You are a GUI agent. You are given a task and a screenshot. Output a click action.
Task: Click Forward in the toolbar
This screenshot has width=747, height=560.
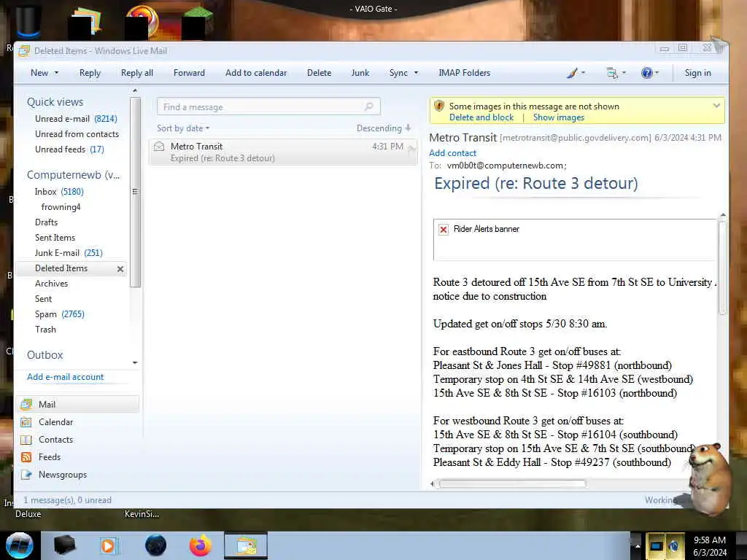tap(189, 73)
